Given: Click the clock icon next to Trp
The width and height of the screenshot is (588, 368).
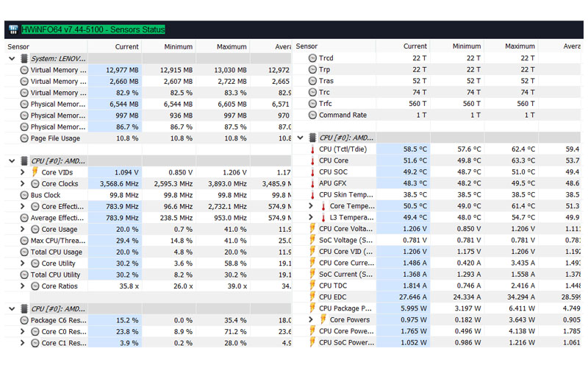Looking at the screenshot, I should [312, 69].
